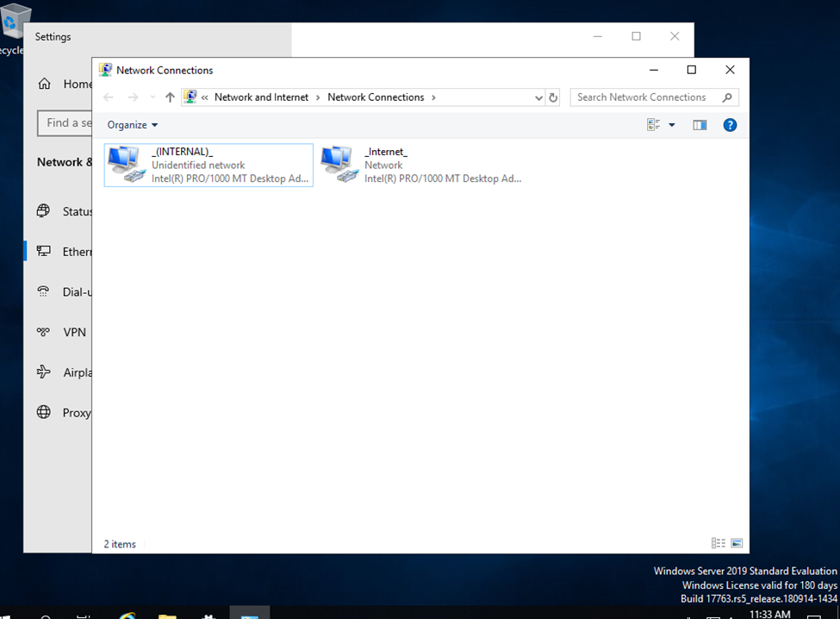Click the Forward navigation arrow
The height and width of the screenshot is (619, 840).
click(x=133, y=97)
